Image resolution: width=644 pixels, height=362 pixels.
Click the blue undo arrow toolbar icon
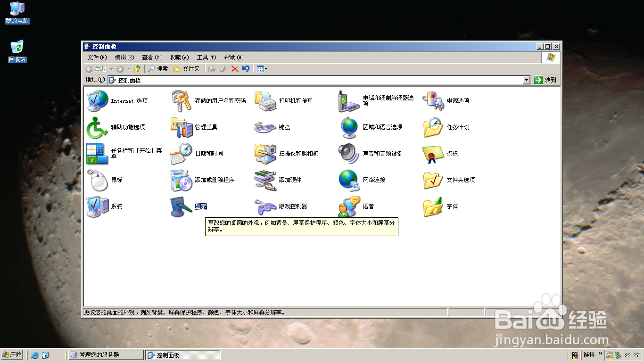click(246, 69)
